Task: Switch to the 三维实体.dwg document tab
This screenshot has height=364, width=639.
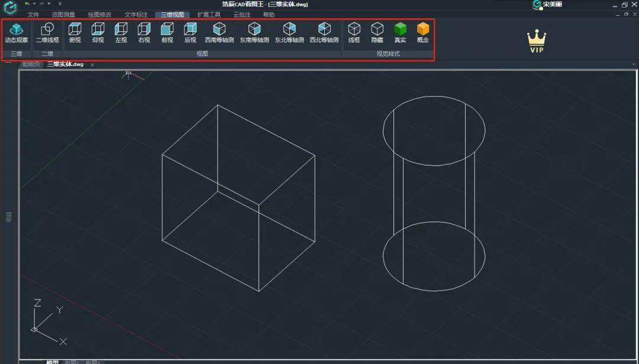Action: click(x=65, y=64)
